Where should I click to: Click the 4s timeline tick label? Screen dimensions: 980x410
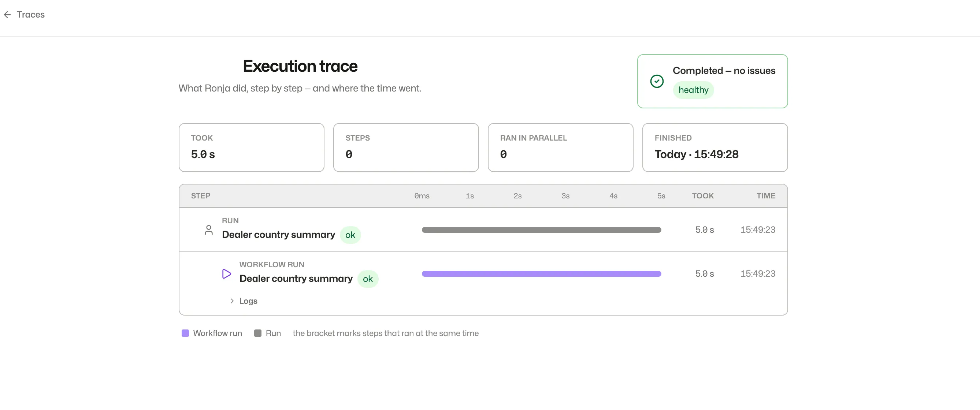click(x=613, y=196)
